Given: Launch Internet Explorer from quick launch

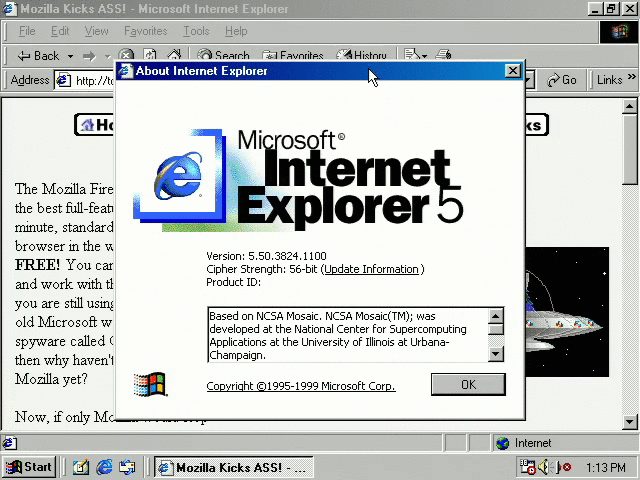Looking at the screenshot, I should tap(104, 467).
